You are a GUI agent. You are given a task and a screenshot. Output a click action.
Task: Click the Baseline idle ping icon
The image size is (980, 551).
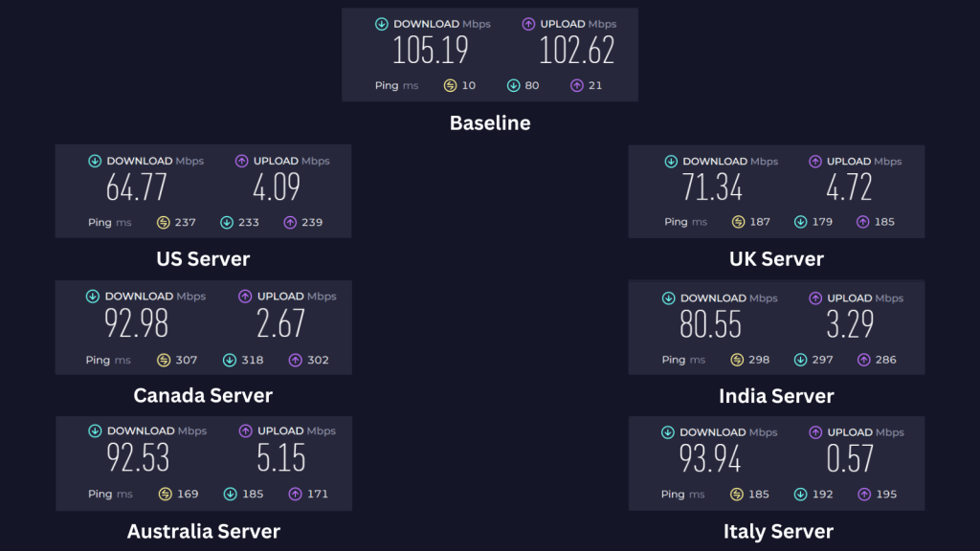click(450, 85)
